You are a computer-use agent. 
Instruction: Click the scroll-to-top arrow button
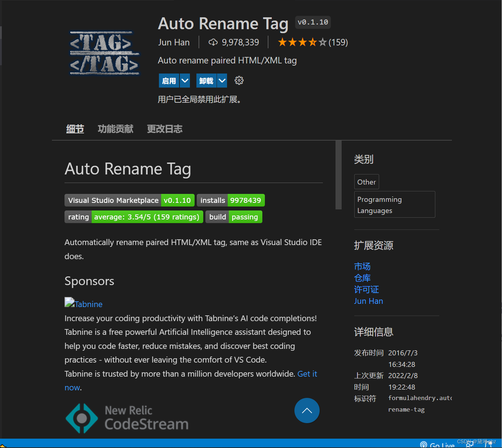[307, 411]
